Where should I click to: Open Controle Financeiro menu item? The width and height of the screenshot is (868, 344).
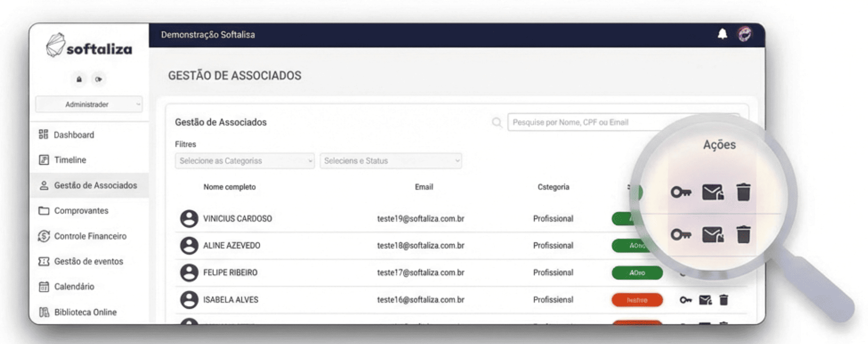[90, 236]
